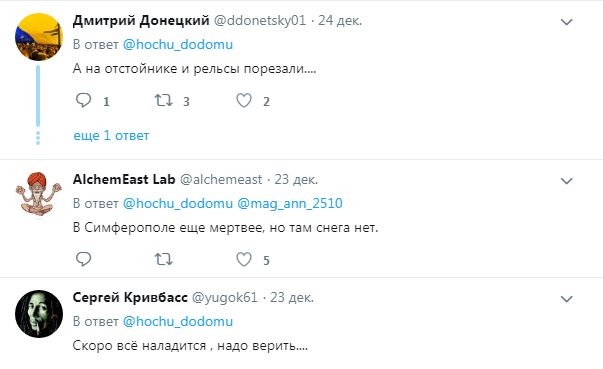Image resolution: width=603 pixels, height=369 pixels.
Task: Retweet Дмитрий Донецкий's tweet about рельсы
Action: click(163, 101)
